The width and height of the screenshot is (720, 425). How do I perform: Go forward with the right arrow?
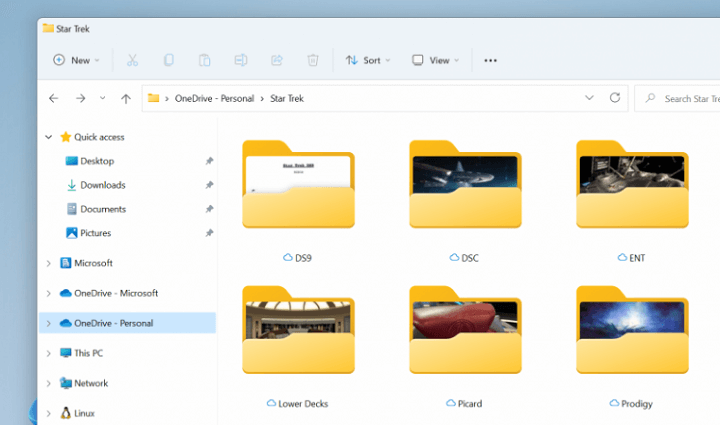80,98
